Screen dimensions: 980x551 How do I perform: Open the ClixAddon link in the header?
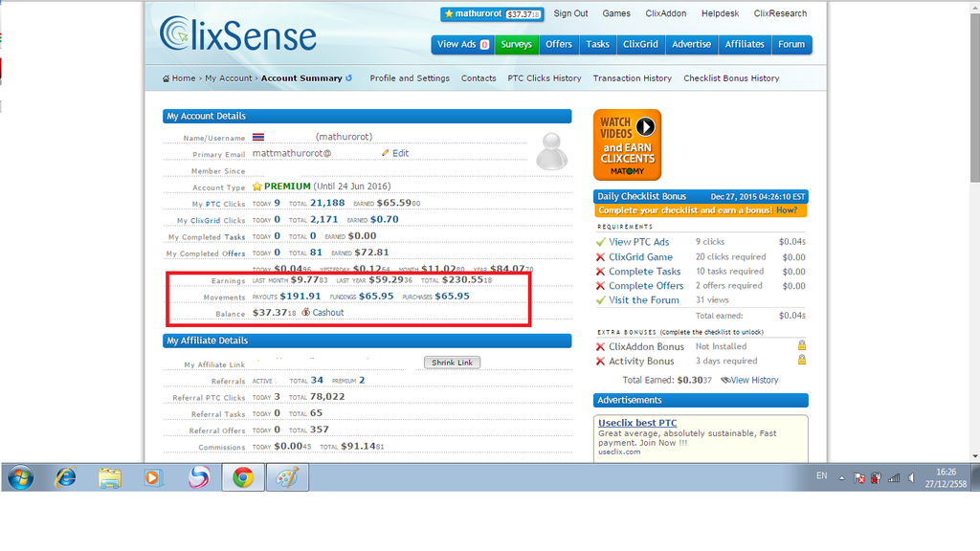666,13
